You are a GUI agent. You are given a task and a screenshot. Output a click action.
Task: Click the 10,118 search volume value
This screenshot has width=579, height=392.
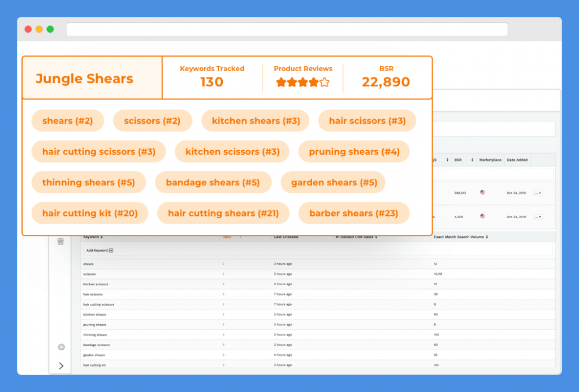[438, 274]
